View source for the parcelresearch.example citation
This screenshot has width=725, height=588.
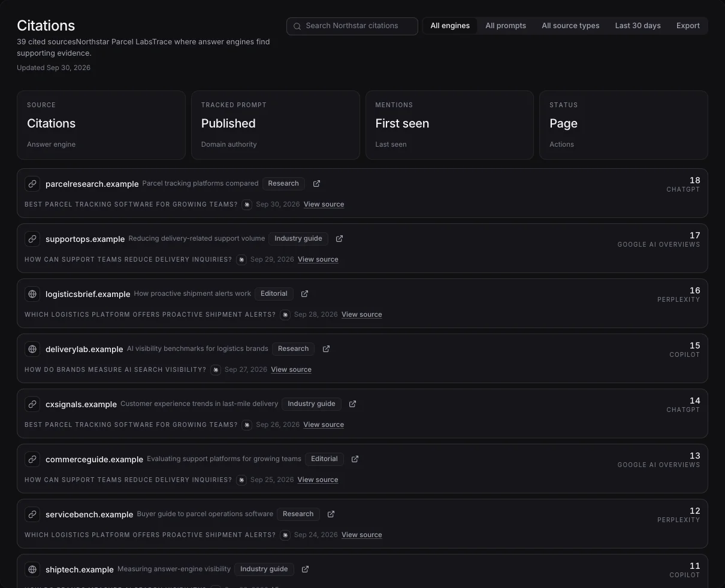[324, 205]
